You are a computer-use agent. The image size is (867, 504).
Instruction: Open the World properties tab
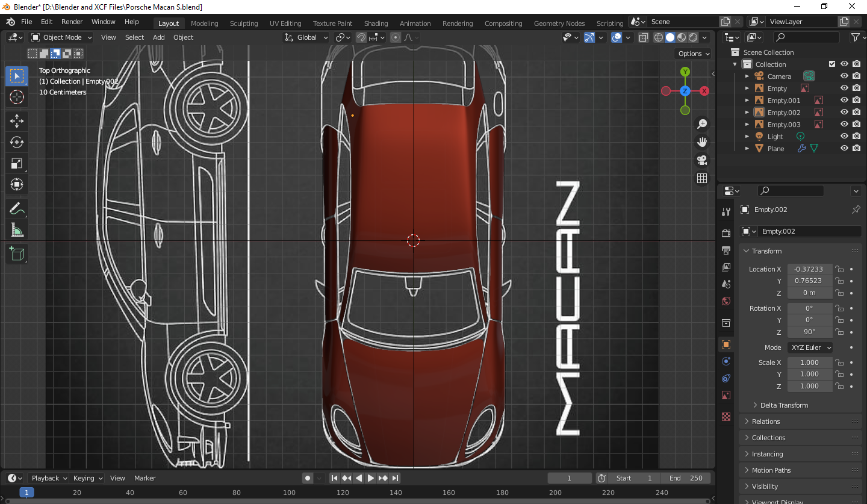tap(726, 300)
